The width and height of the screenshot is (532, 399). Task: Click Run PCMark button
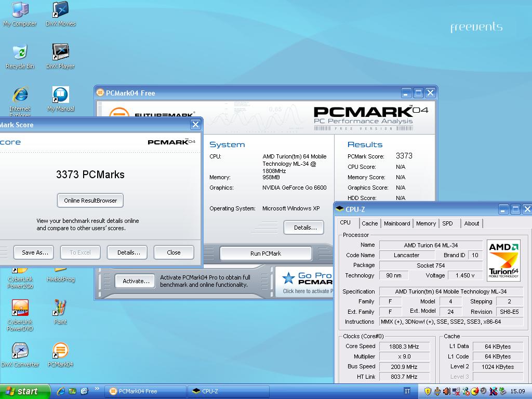tap(265, 254)
